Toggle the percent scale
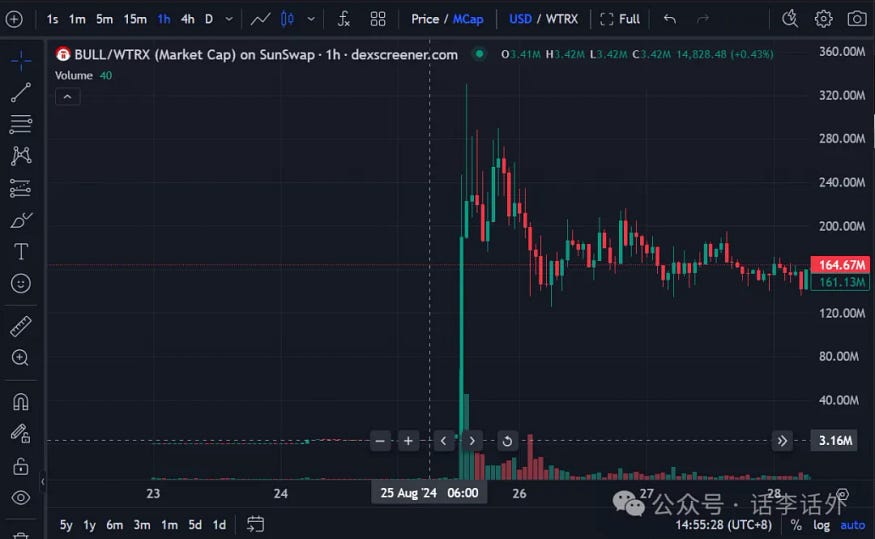The width and height of the screenshot is (875, 539). coord(796,525)
